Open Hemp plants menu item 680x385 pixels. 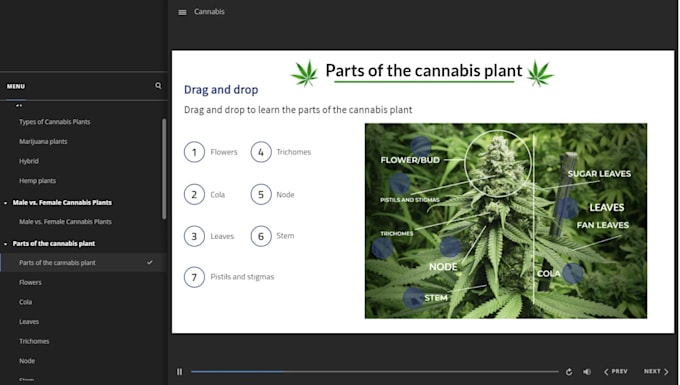click(37, 180)
